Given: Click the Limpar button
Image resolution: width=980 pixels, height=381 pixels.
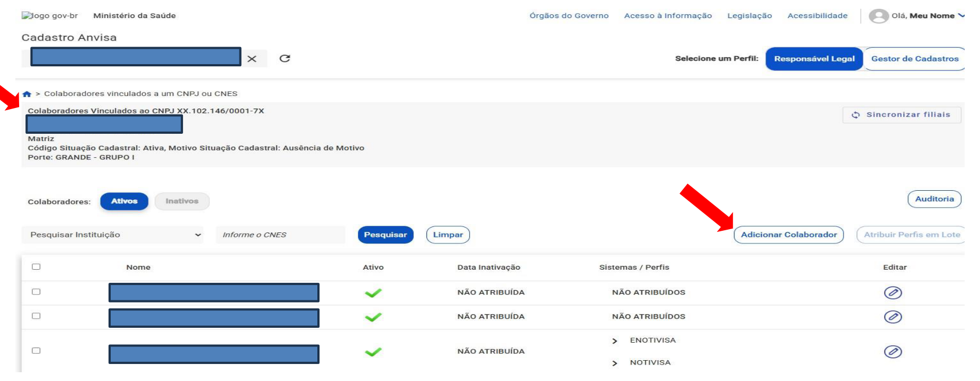Looking at the screenshot, I should [448, 235].
